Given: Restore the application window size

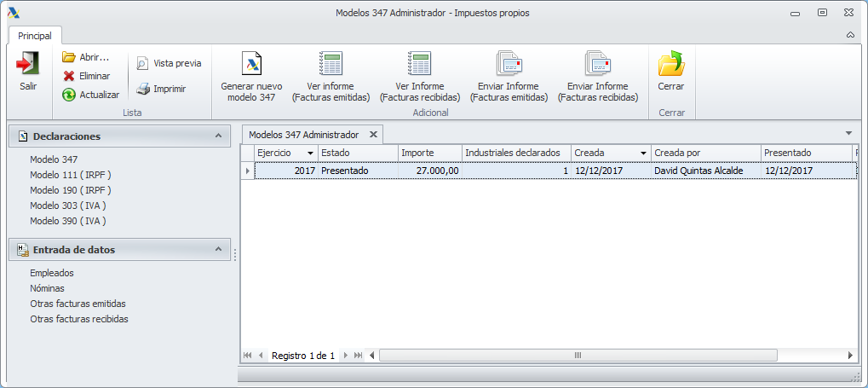Looking at the screenshot, I should coord(823,13).
